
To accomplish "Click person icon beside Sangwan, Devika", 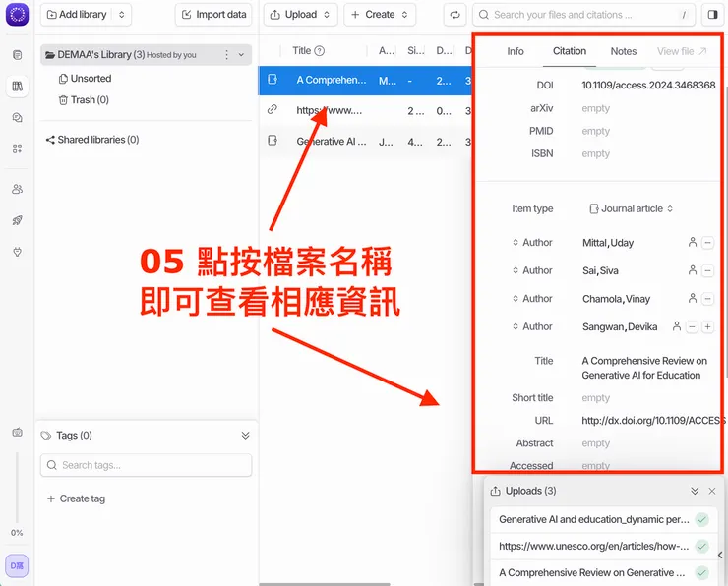I will coord(677,326).
